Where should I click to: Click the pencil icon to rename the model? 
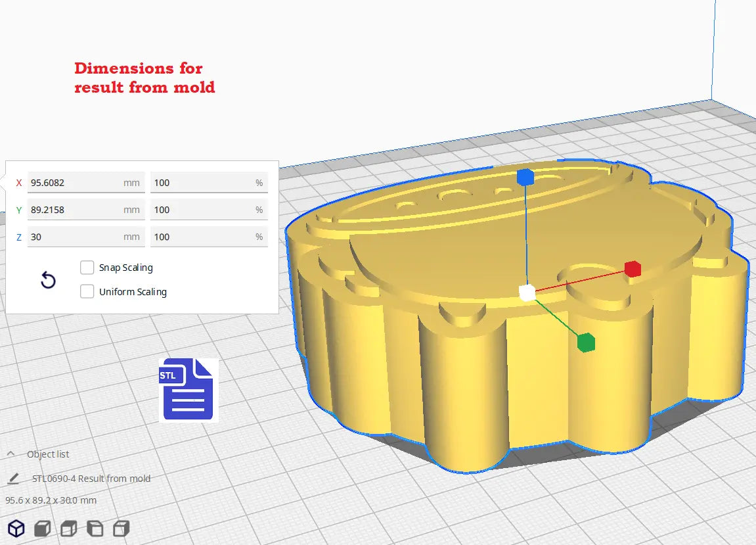(13, 479)
